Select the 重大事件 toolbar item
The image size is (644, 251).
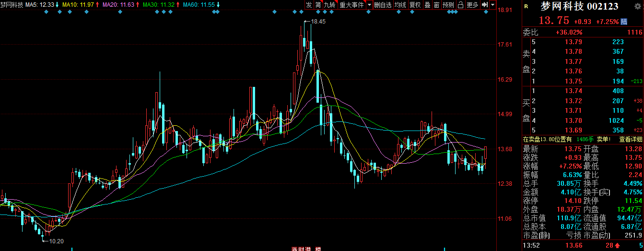pyautogui.click(x=352, y=5)
